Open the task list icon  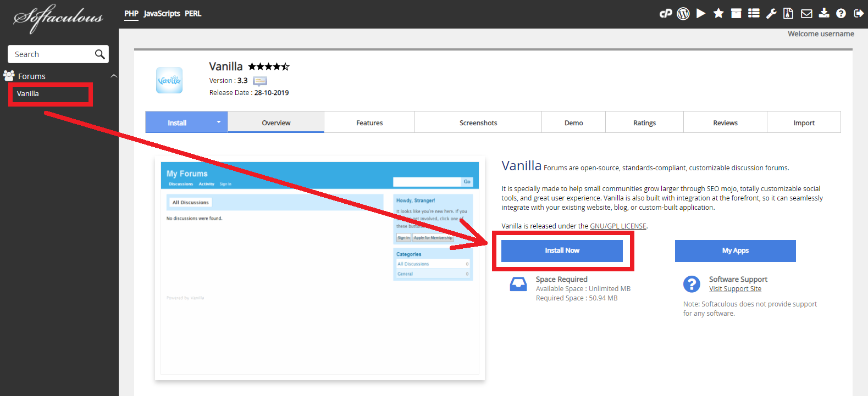point(754,13)
